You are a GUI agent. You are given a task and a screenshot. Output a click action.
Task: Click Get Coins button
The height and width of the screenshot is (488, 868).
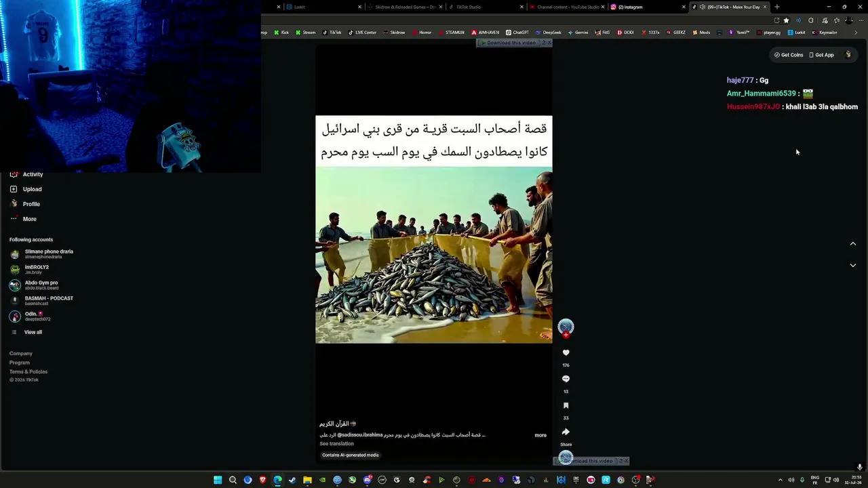789,55
